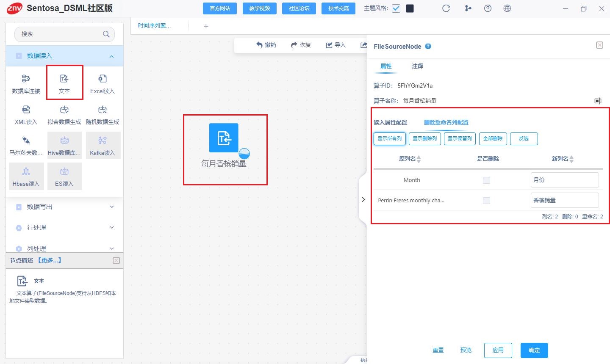Select the XML读入 node icon
The height and width of the screenshot is (364, 610).
coord(26,110)
